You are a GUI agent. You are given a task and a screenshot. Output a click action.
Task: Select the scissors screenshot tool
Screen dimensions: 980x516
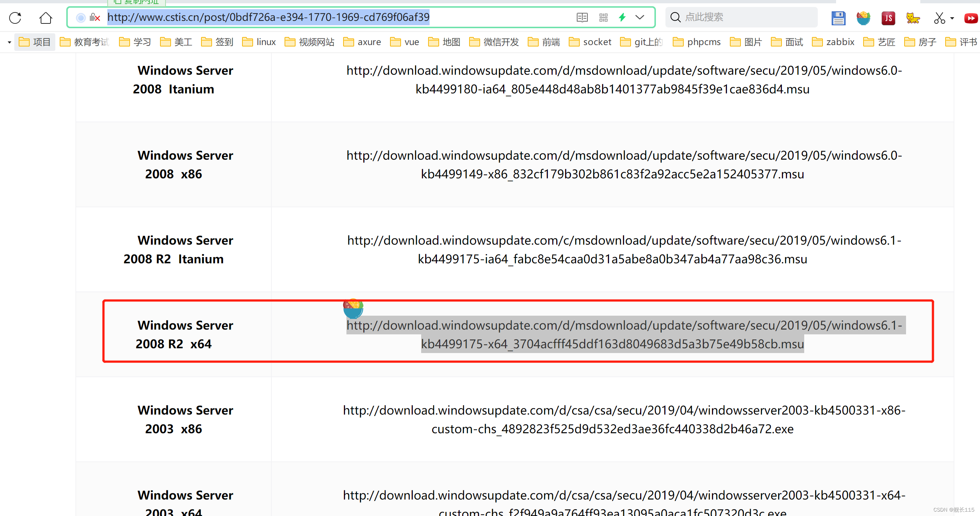(939, 18)
